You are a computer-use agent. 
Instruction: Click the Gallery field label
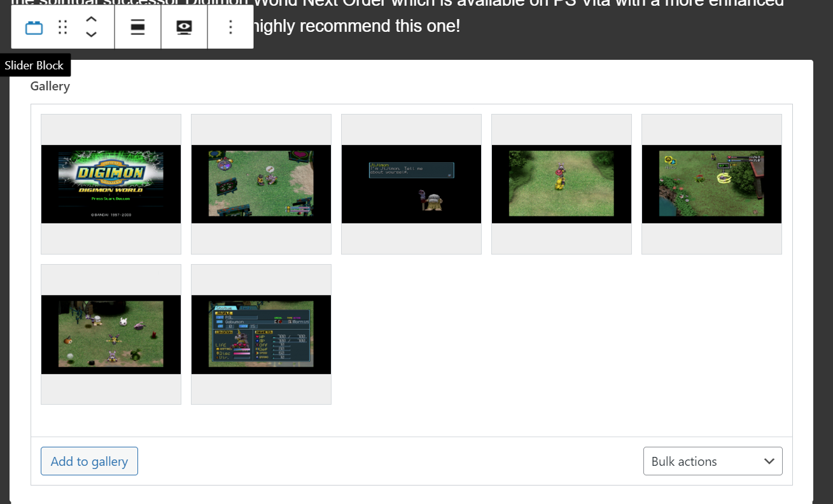tap(50, 86)
